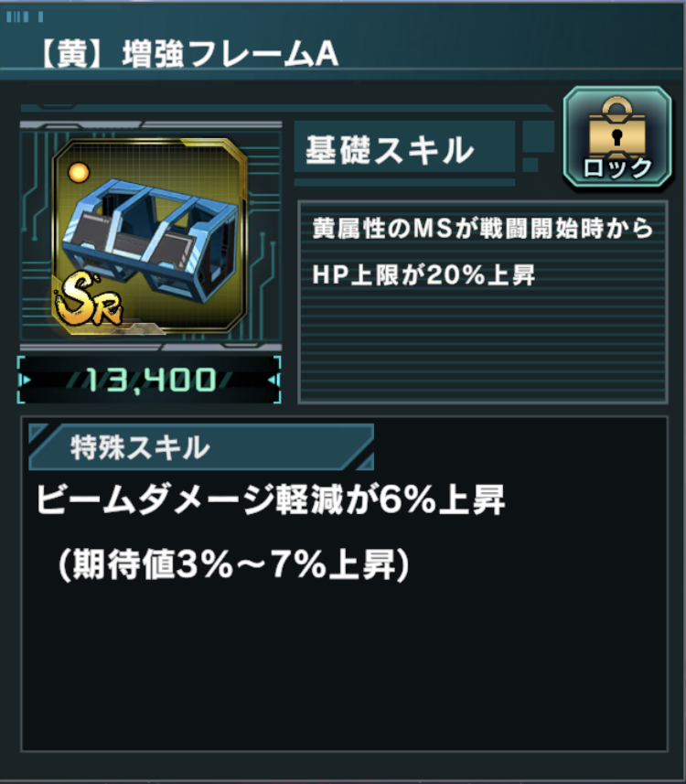Toggle the gold padlock ロック button
This screenshot has width=686, height=784.
[x=617, y=136]
